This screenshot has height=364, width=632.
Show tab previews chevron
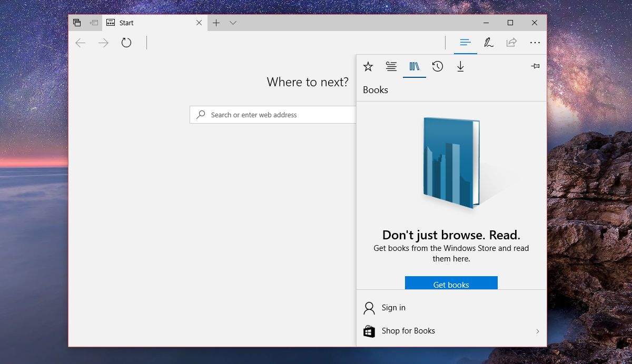coord(233,23)
